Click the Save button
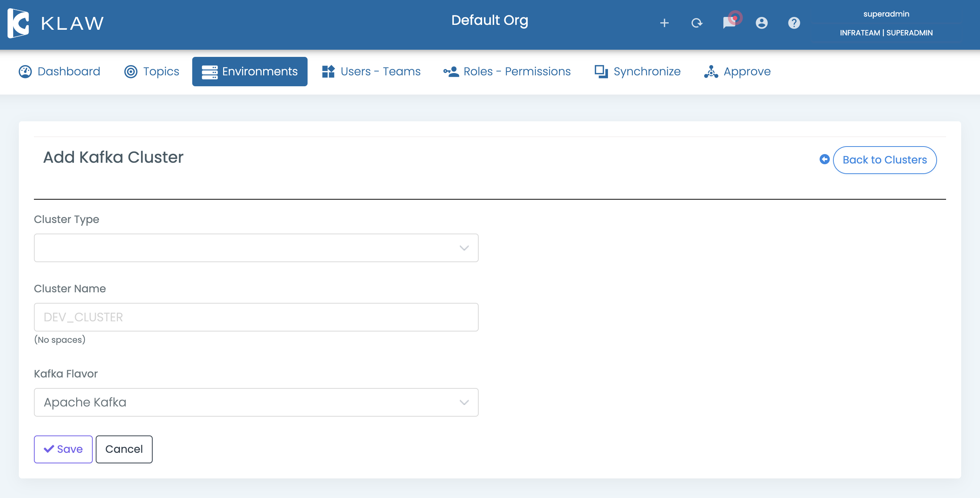Image resolution: width=980 pixels, height=498 pixels. pos(63,449)
